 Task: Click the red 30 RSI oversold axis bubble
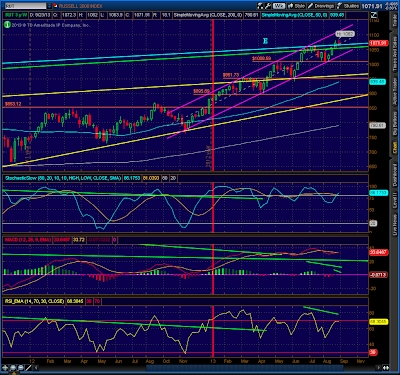click(x=373, y=352)
